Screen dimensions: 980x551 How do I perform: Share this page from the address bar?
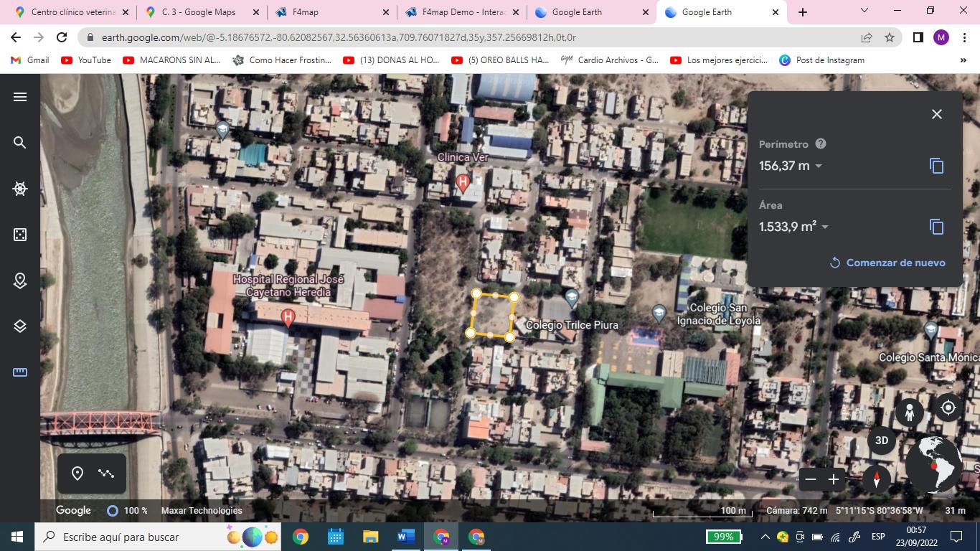click(x=867, y=37)
